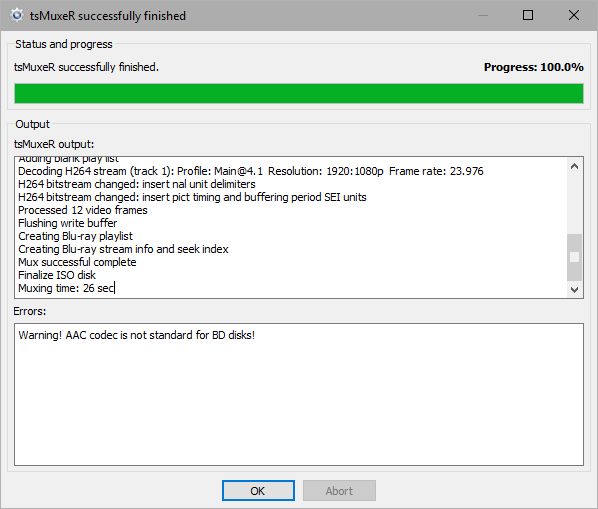598x509 pixels.
Task: Click the 'tsMuxeR successfully finished.' status text
Action: 86,67
